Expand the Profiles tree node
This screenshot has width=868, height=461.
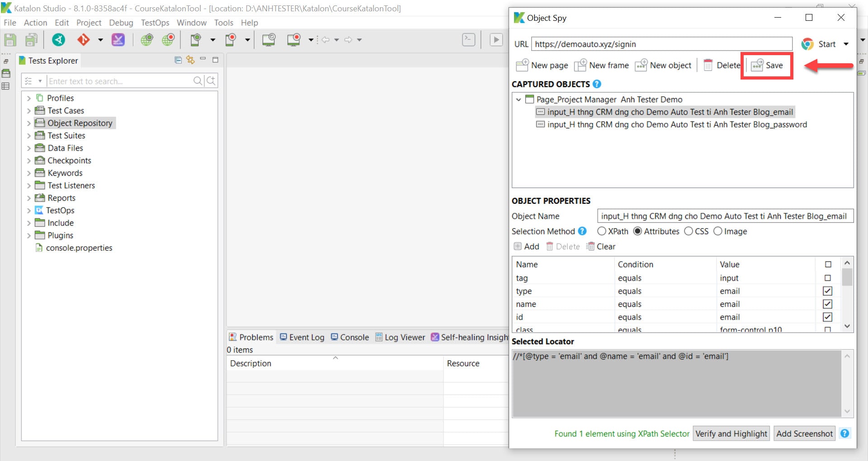[29, 98]
